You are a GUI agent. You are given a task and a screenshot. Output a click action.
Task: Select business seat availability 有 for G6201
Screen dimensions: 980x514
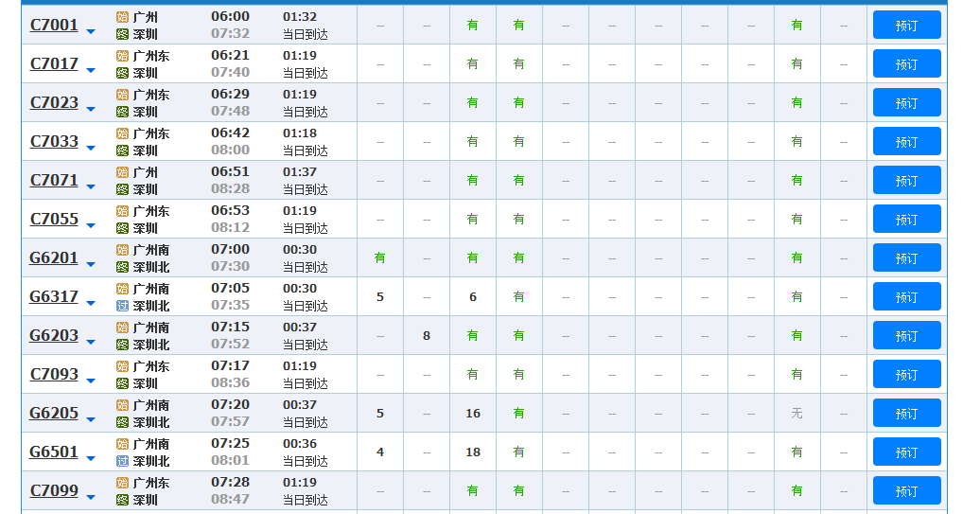pos(380,257)
